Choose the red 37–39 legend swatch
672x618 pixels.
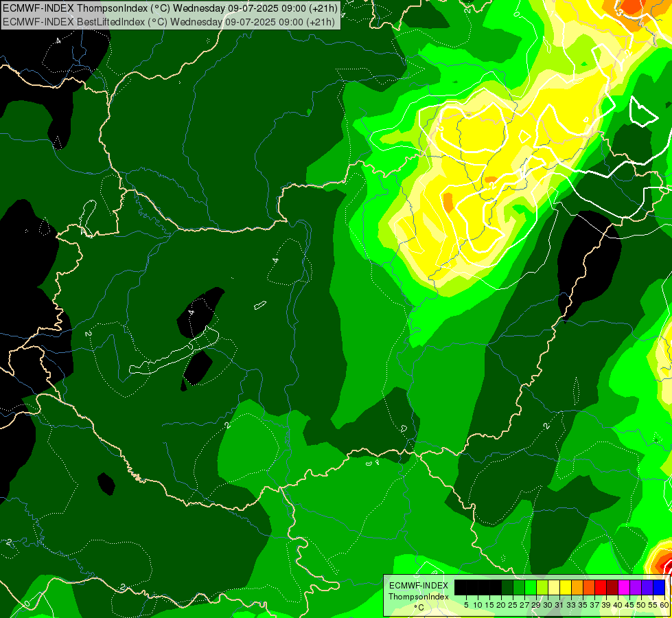tap(601, 588)
